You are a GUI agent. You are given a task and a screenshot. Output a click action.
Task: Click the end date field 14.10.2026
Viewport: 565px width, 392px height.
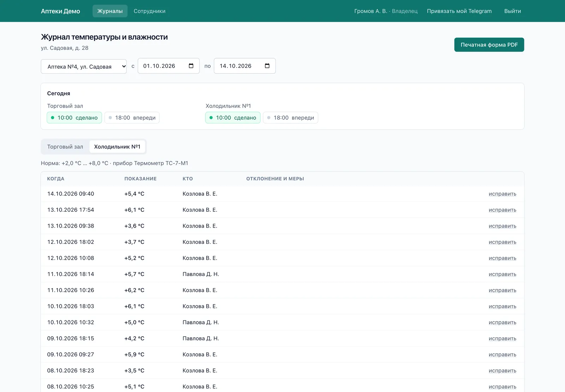pyautogui.click(x=245, y=66)
